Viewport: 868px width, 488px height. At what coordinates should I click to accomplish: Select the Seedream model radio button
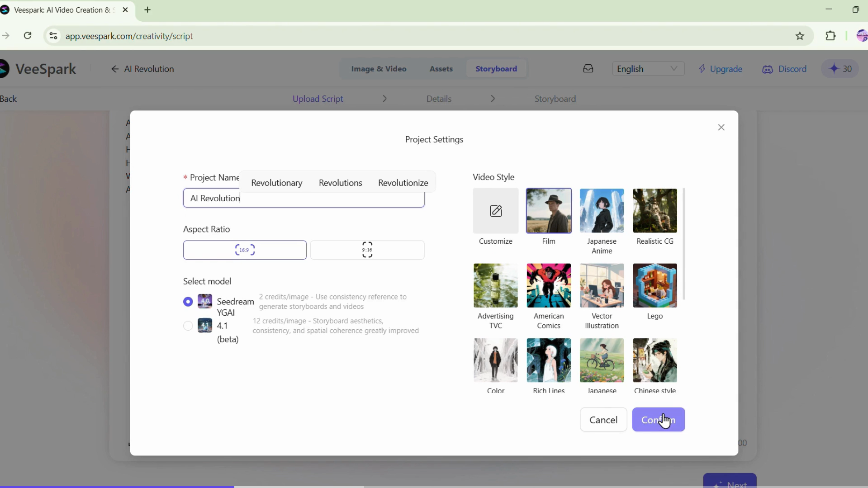point(188,302)
